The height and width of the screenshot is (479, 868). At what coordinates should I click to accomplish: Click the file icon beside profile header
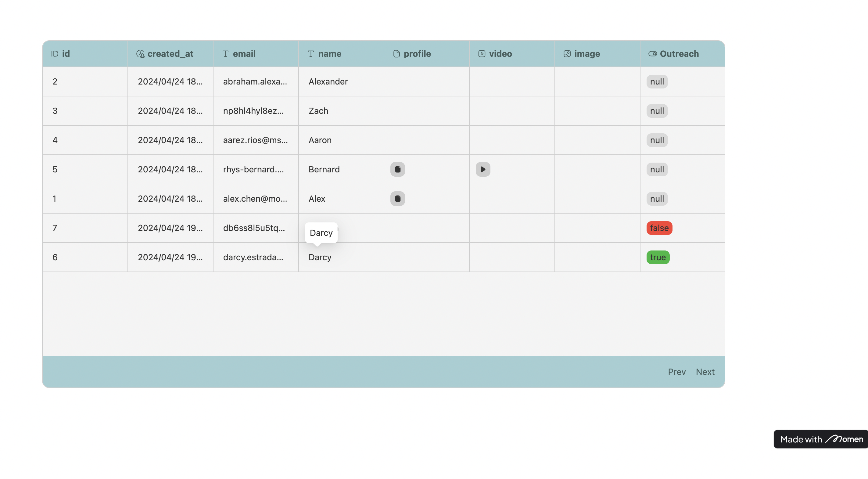(396, 54)
